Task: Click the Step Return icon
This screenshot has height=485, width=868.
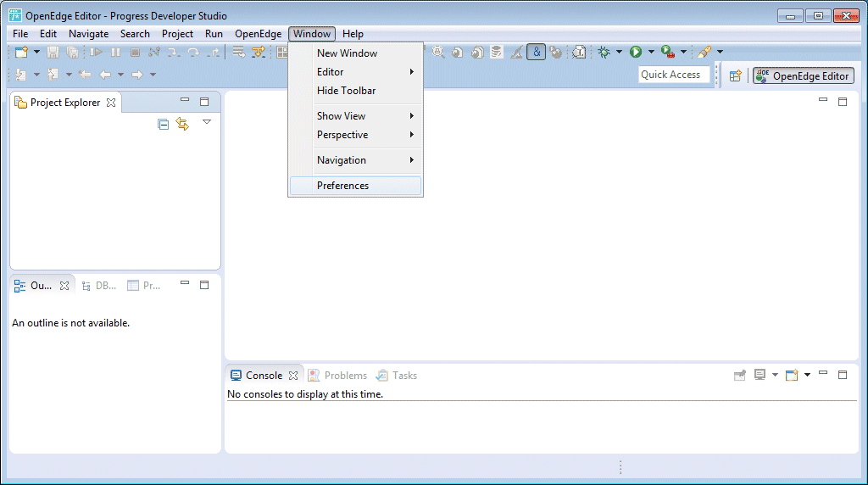Action: (213, 52)
